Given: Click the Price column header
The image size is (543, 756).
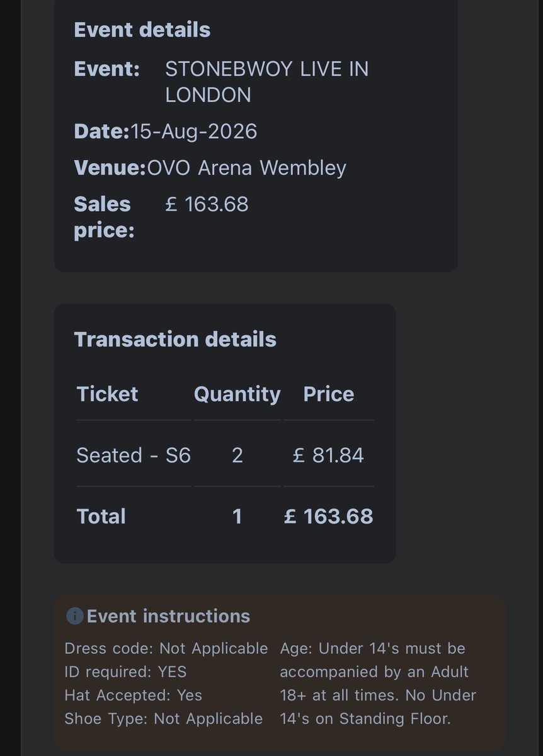Looking at the screenshot, I should (x=328, y=394).
